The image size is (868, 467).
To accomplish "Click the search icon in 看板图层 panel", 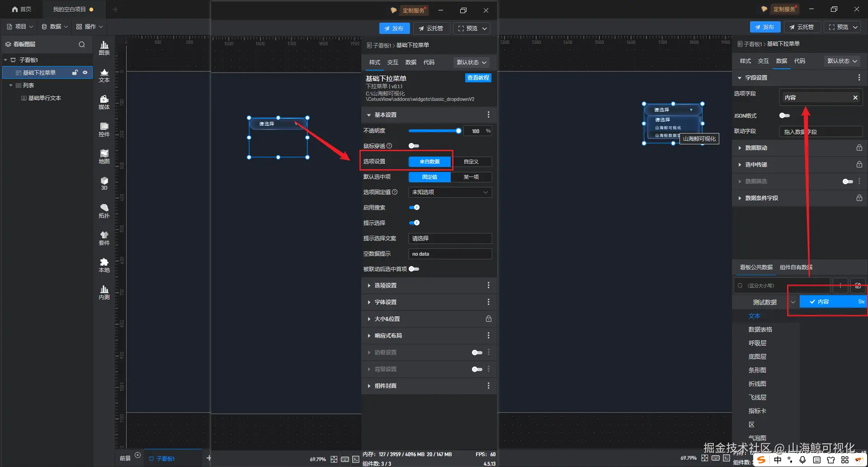I will pos(82,44).
